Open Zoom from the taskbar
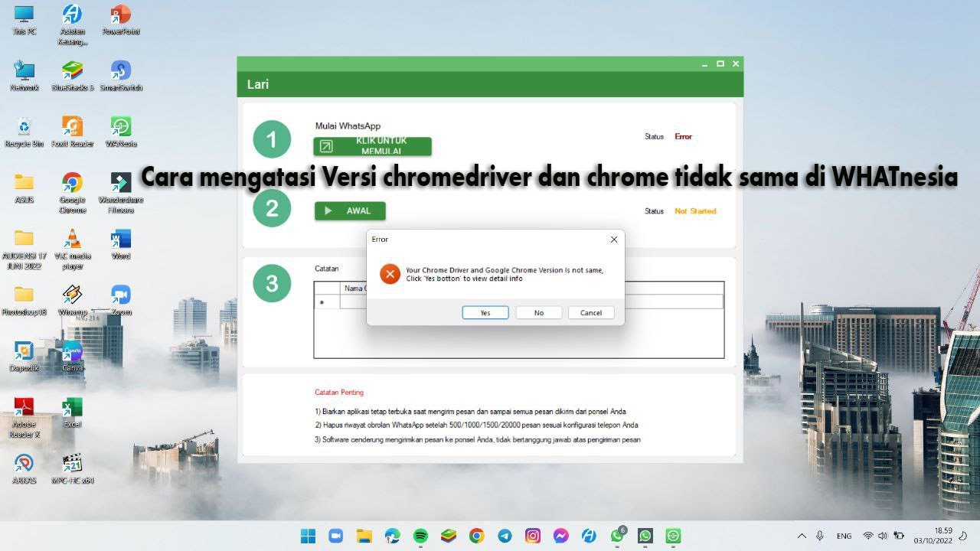The height and width of the screenshot is (551, 980). pos(335,536)
